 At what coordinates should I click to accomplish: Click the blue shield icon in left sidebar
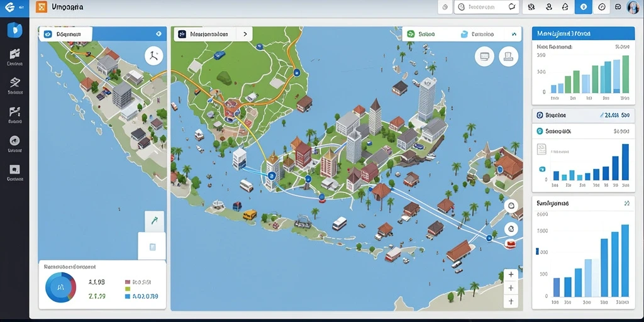15,30
